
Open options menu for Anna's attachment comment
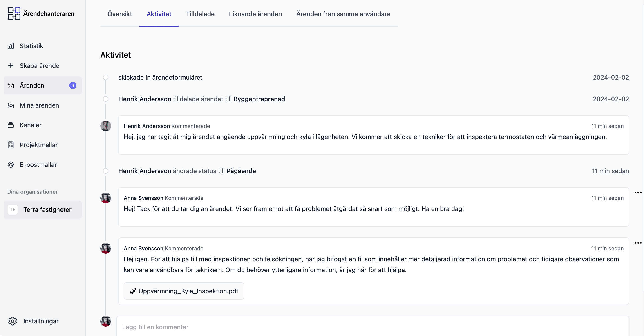(638, 243)
